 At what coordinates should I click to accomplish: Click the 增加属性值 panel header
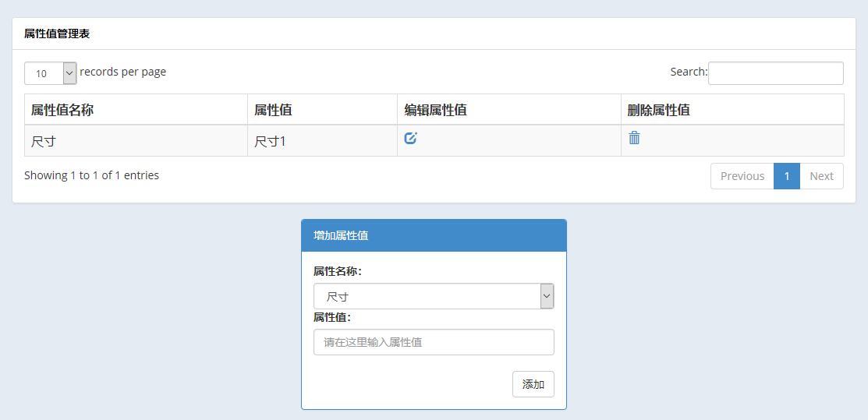pos(434,235)
